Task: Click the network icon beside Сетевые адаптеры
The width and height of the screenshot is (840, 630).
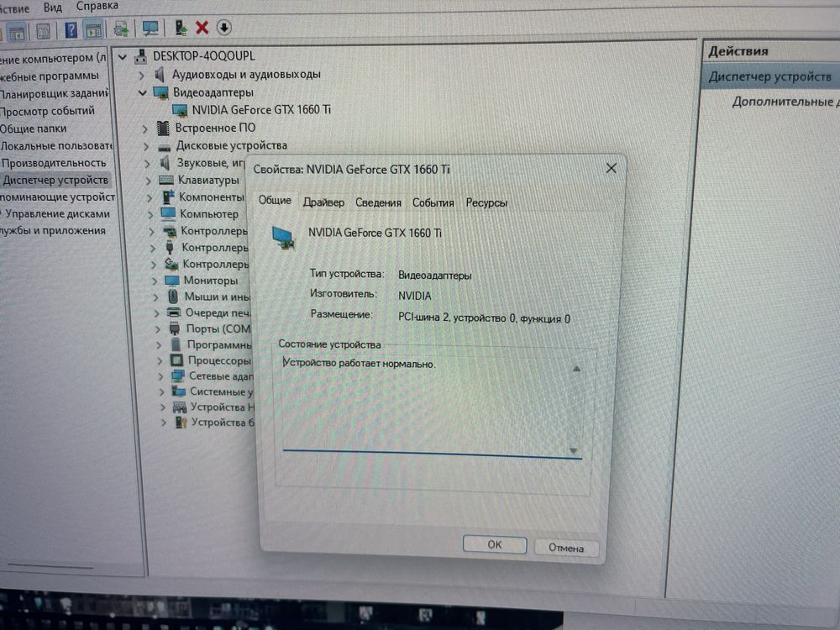Action: click(178, 376)
